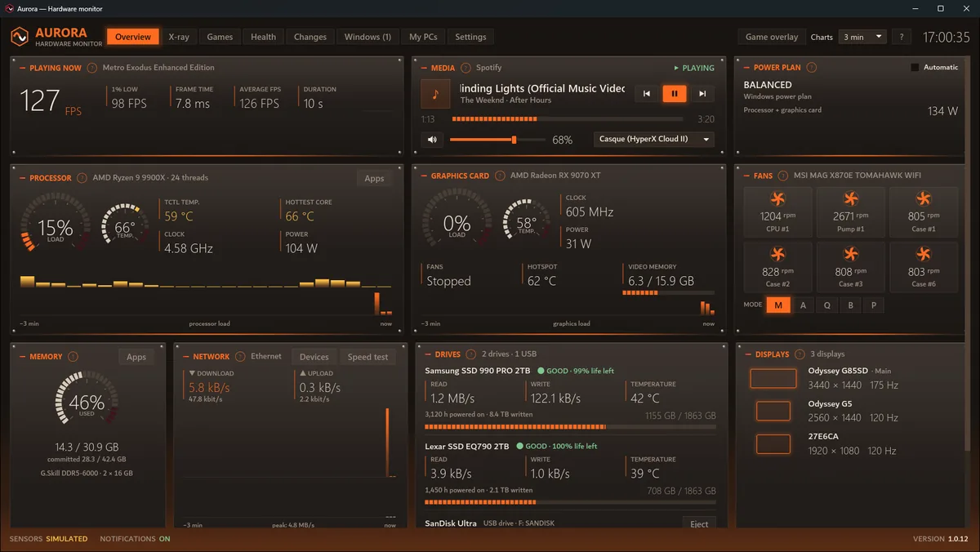Screen dimensions: 980x552
Task: Adjust the 68% volume slider
Action: point(497,140)
